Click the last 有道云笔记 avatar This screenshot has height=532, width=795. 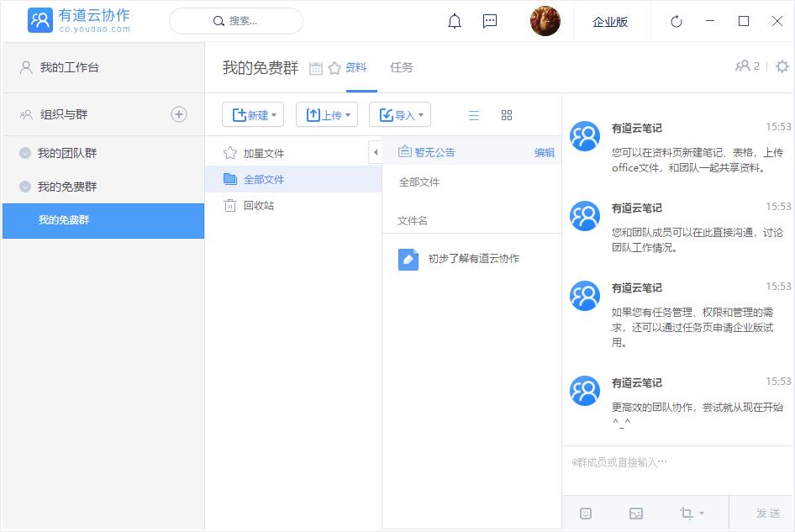[x=585, y=391]
